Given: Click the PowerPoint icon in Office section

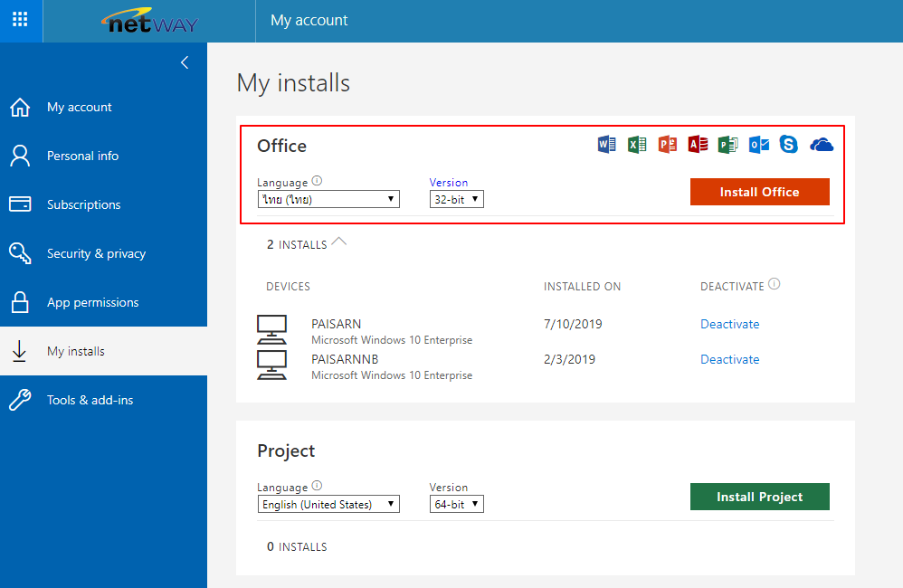Looking at the screenshot, I should pos(668,145).
